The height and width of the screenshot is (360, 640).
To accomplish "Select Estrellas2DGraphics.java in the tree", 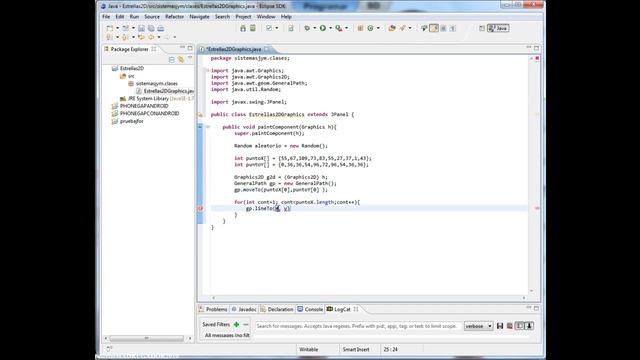I will click(x=169, y=91).
